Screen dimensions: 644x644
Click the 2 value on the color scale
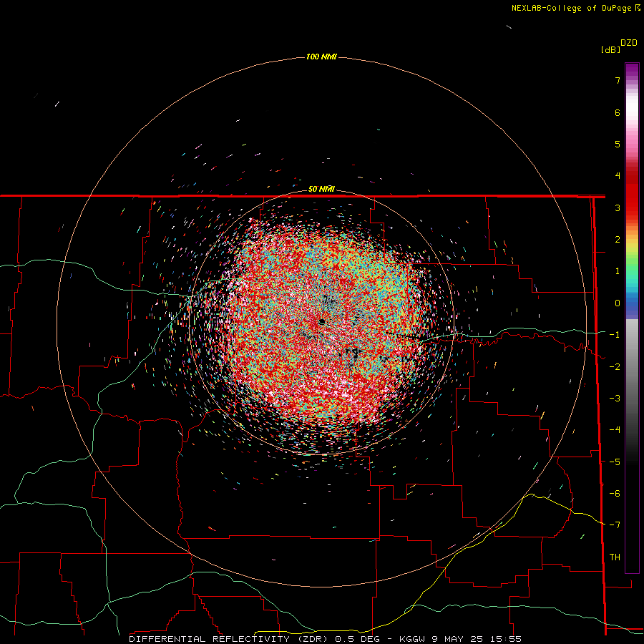618,240
